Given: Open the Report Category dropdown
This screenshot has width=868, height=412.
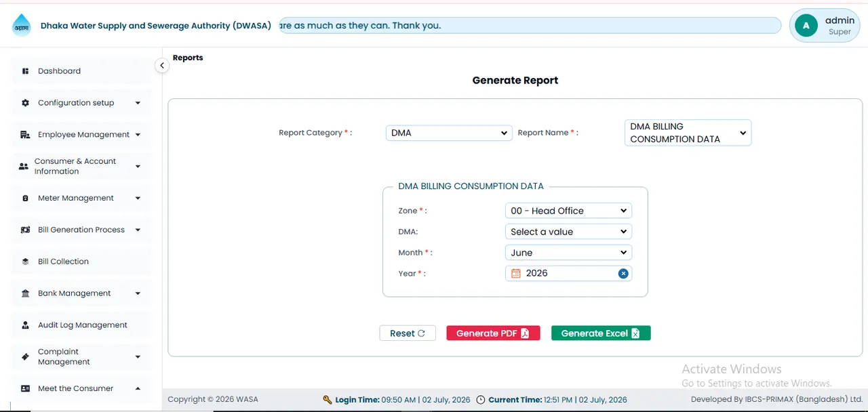Looking at the screenshot, I should [448, 133].
